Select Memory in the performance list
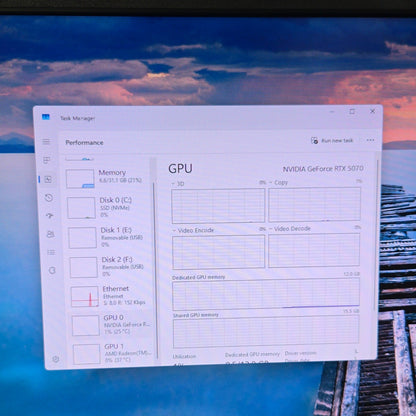416x416 pixels. coord(108,178)
